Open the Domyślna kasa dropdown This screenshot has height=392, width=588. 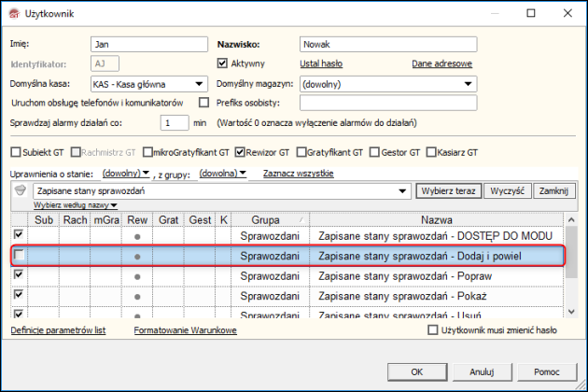[199, 84]
